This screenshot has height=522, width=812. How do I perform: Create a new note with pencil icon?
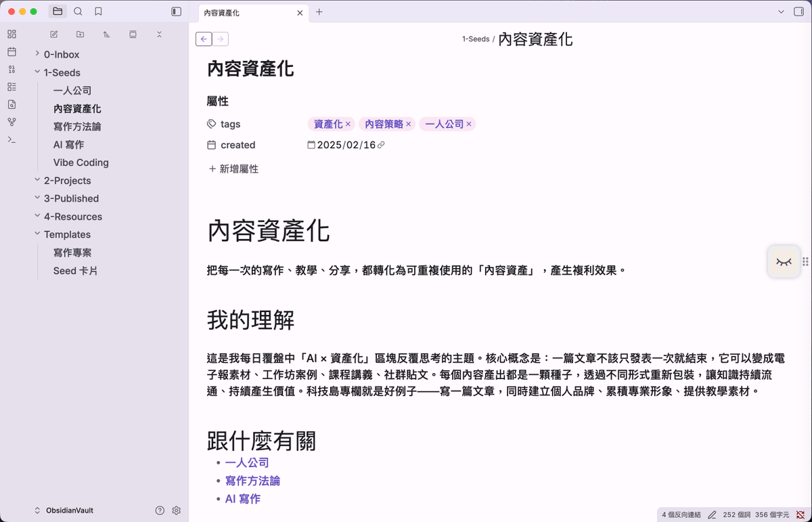[54, 34]
